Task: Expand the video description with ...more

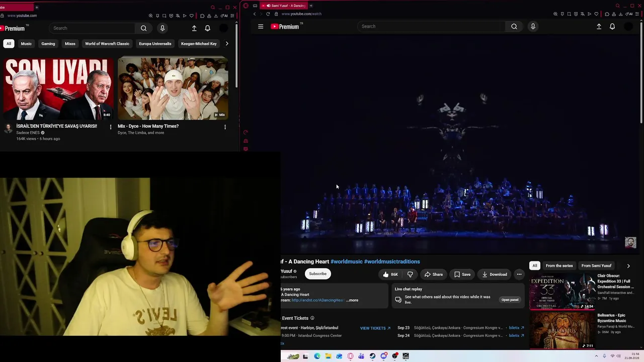Action: click(x=352, y=300)
